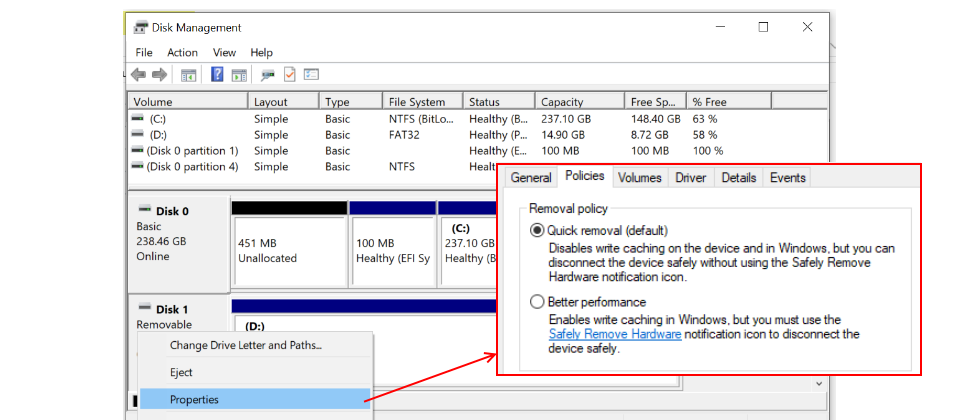Click the Safely Remove Hardware link
Image resolution: width=960 pixels, height=420 pixels.
[x=615, y=335]
